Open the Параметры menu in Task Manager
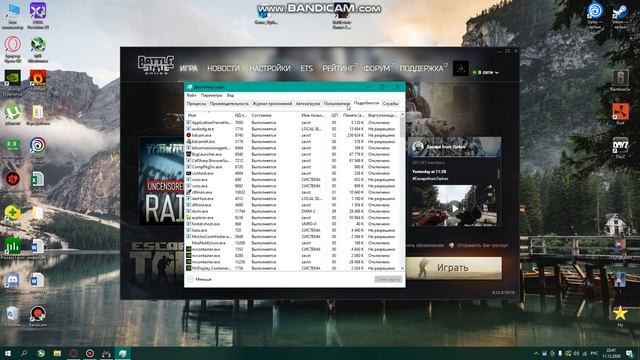 click(x=211, y=96)
